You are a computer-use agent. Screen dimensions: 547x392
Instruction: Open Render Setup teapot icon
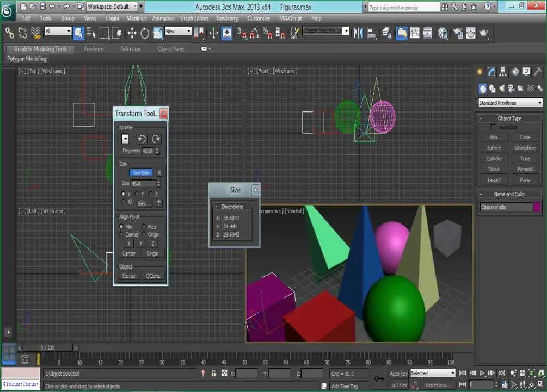click(458, 33)
